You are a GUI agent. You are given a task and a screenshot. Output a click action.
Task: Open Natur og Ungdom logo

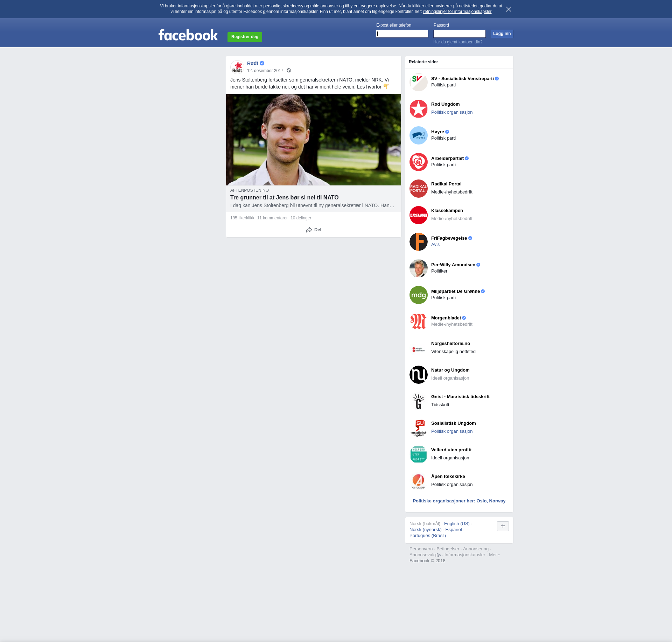(419, 375)
